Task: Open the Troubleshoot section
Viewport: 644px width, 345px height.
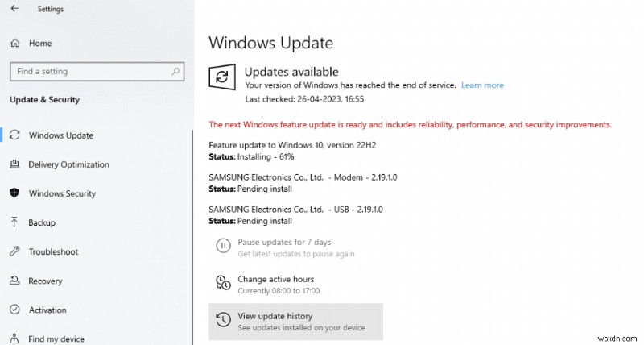Action: 53,251
